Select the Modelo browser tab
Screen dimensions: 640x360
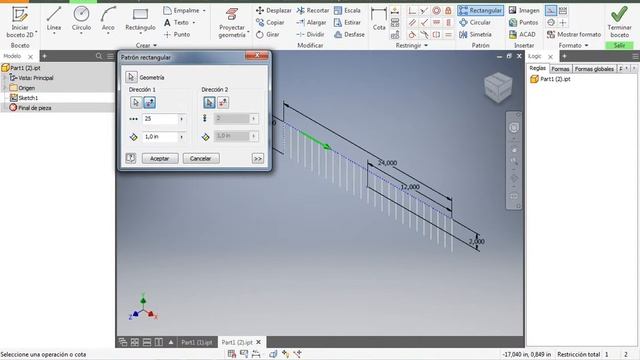coord(12,56)
